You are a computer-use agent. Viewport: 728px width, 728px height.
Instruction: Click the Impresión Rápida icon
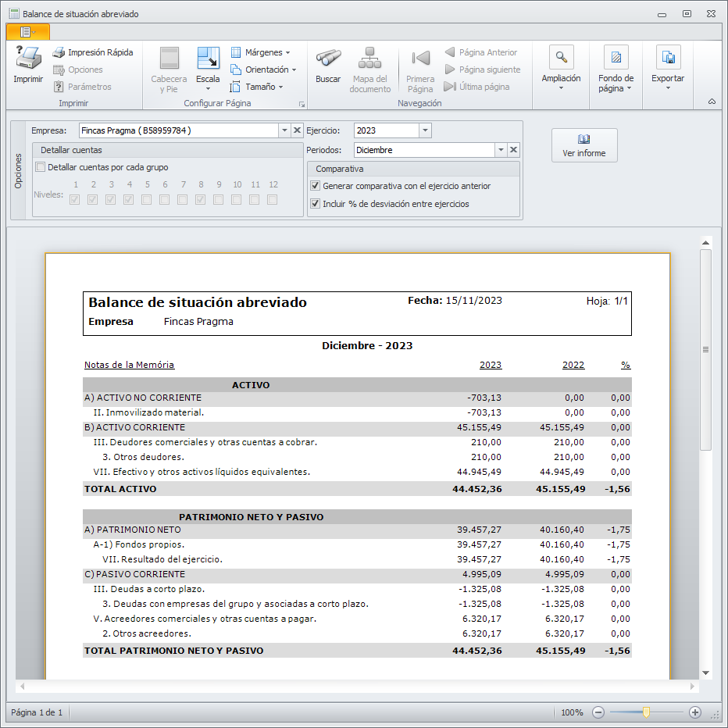point(59,53)
